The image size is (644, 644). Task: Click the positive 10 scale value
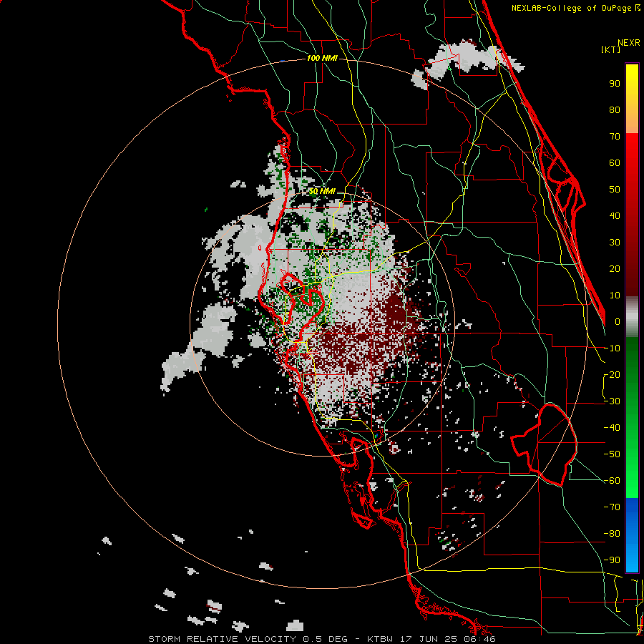click(615, 296)
